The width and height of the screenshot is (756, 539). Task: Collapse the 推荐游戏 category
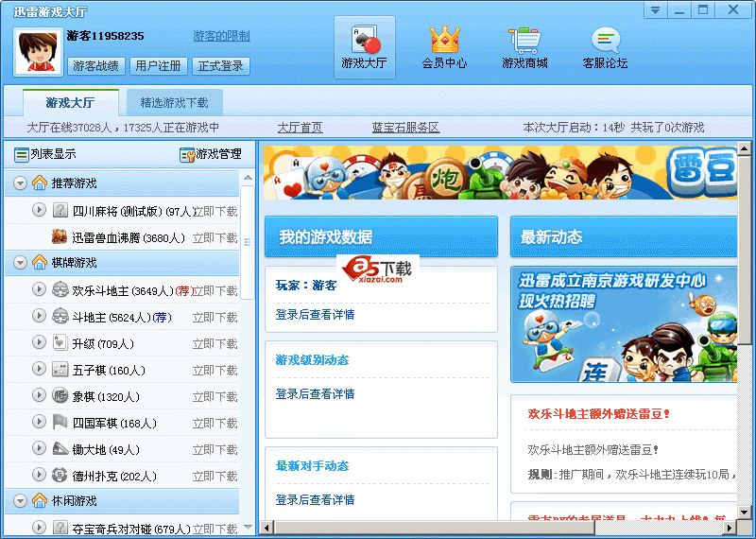pos(20,183)
